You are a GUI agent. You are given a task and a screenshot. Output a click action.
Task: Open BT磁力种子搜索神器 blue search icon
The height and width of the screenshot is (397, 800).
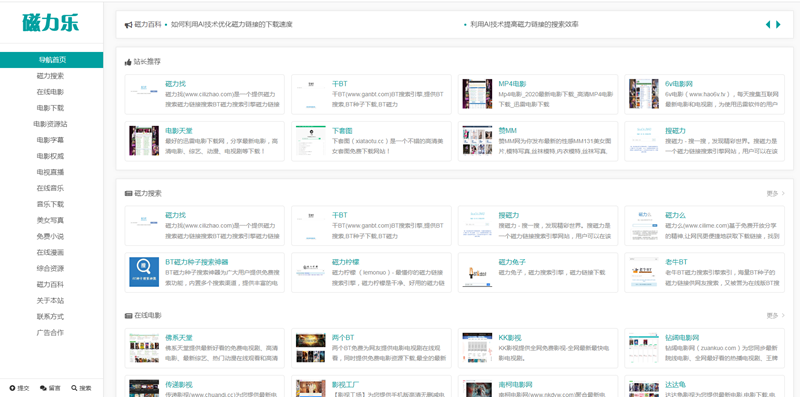click(x=144, y=272)
